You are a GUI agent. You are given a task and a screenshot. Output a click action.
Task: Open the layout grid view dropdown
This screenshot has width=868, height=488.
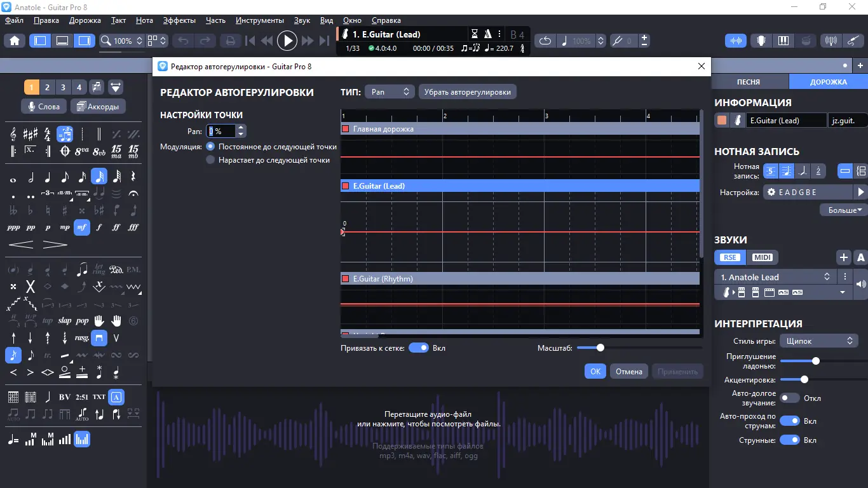(x=157, y=41)
